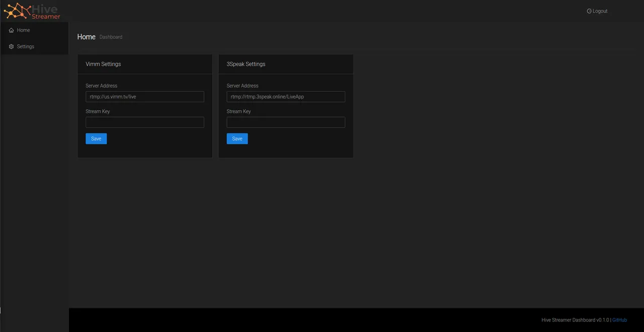644x332 pixels.
Task: Focus the Vimm Stream Key field
Action: tap(145, 122)
